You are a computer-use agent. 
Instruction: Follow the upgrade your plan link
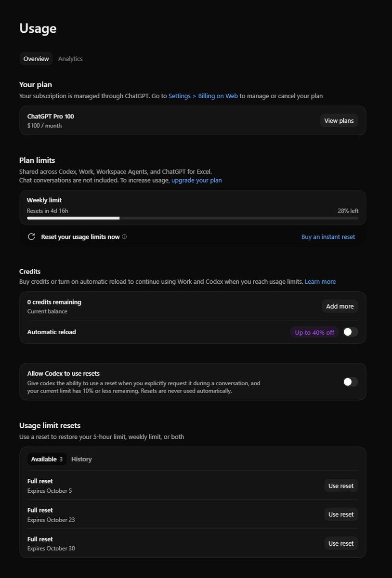tap(196, 180)
